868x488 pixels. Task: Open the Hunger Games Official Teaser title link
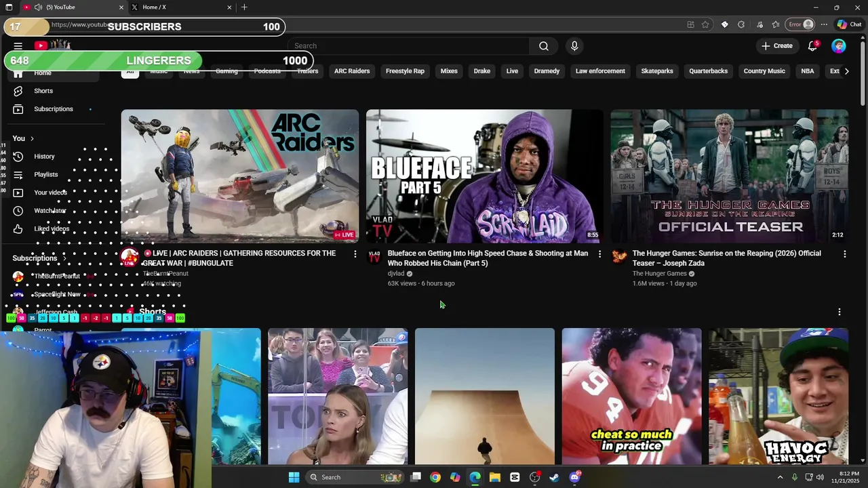coord(726,258)
